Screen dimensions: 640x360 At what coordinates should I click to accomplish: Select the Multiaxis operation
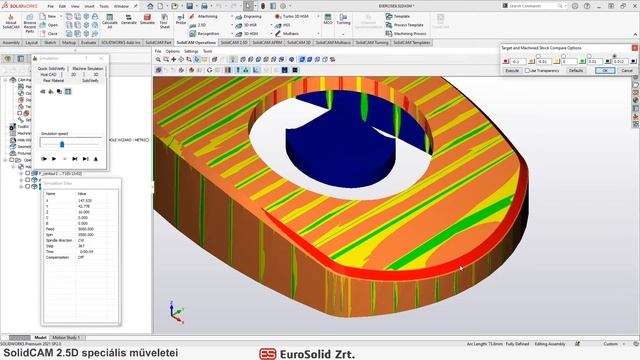click(x=287, y=33)
